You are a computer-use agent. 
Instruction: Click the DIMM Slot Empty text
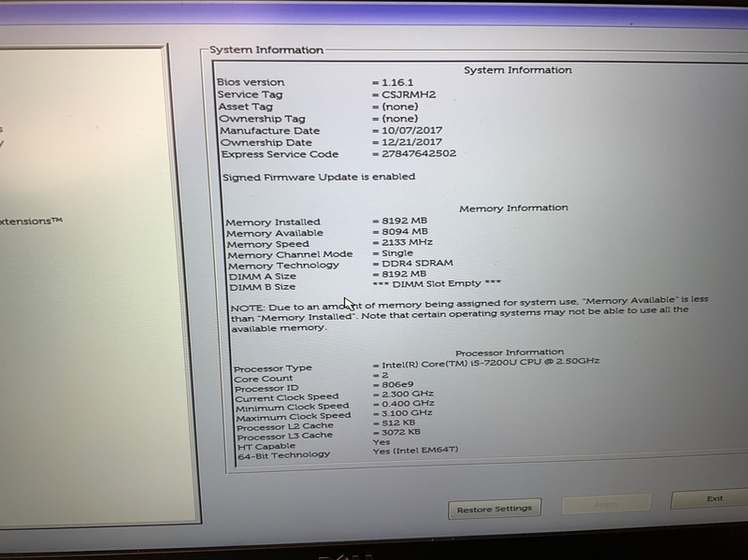(437, 283)
